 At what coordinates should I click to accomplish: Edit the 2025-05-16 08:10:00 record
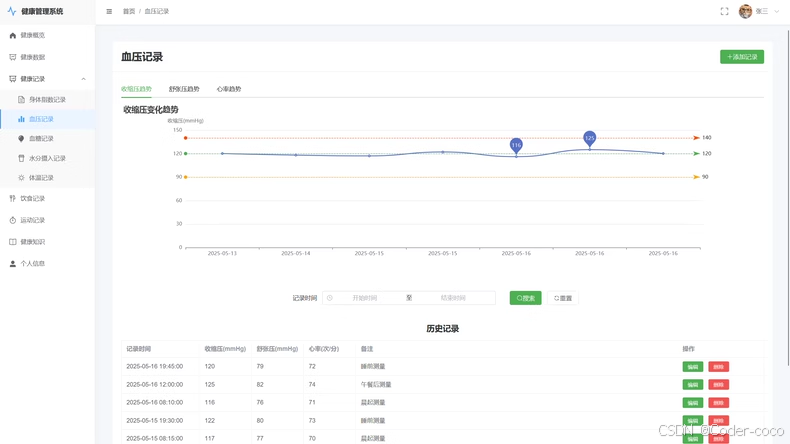coord(693,403)
